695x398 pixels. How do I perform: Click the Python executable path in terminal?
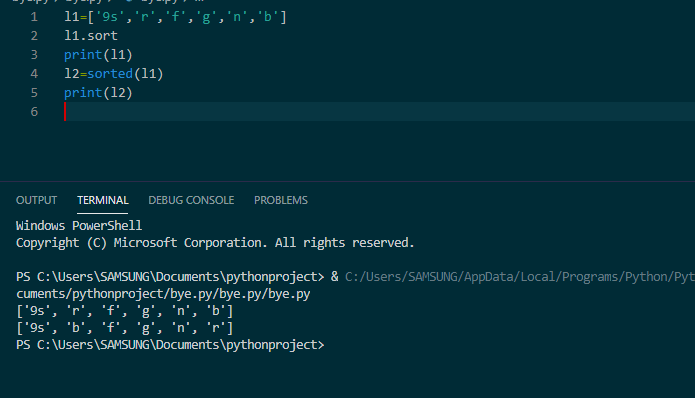tap(519, 277)
